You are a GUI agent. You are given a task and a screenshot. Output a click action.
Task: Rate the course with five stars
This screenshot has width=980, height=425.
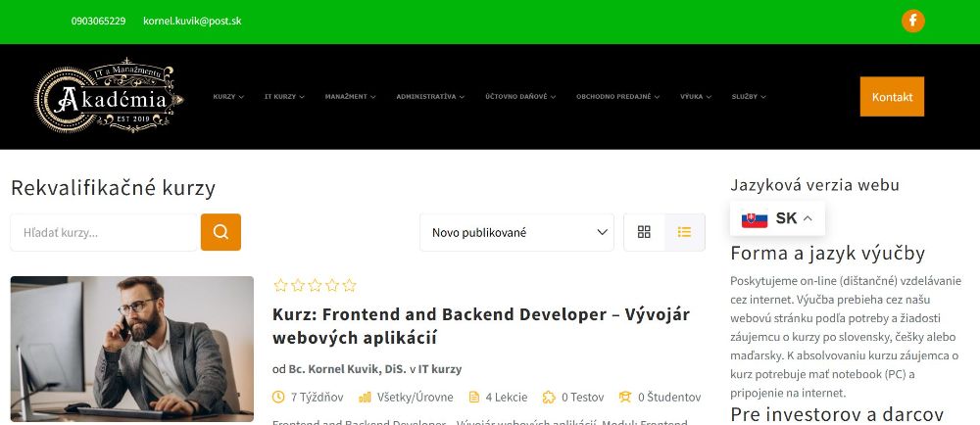click(x=350, y=286)
